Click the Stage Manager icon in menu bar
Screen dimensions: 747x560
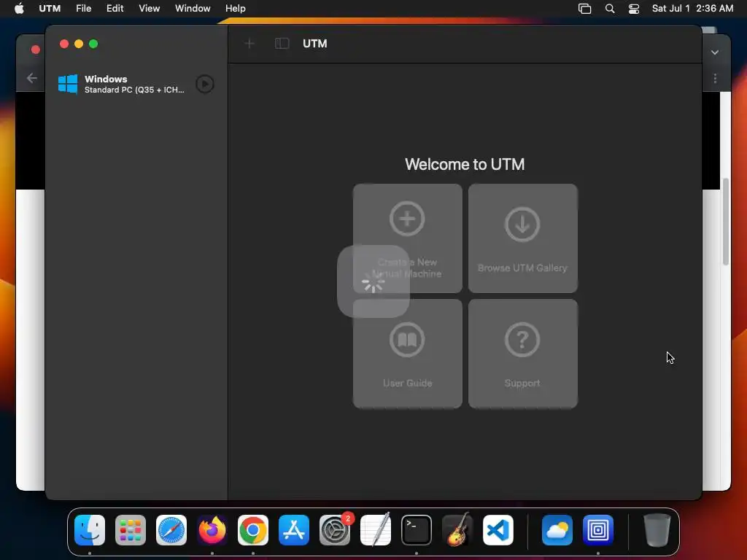pyautogui.click(x=584, y=9)
